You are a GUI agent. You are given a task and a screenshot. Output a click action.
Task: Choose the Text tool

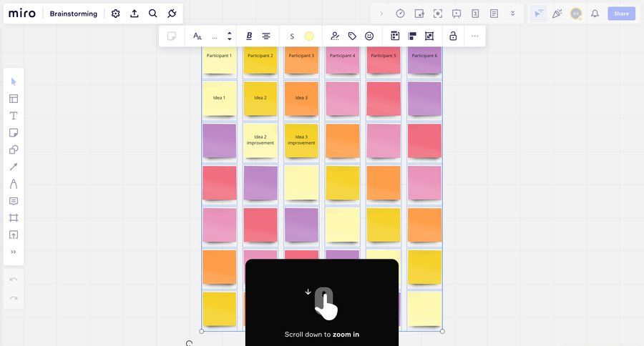click(14, 116)
